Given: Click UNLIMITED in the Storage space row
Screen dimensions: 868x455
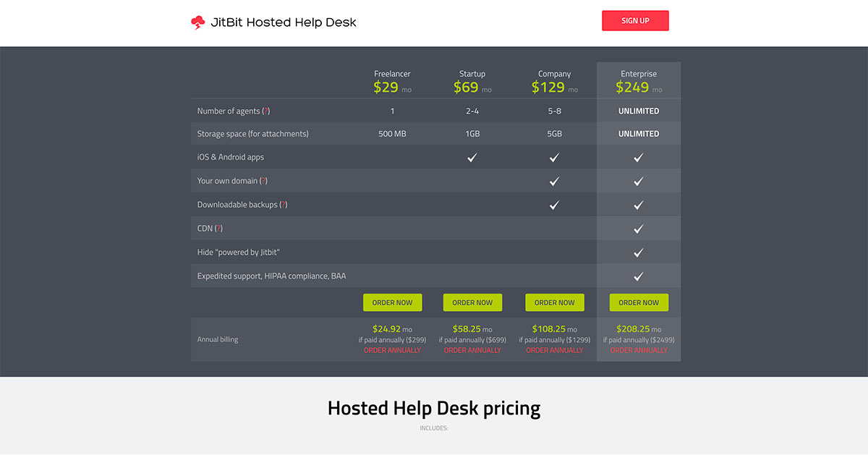Looking at the screenshot, I should pos(639,134).
